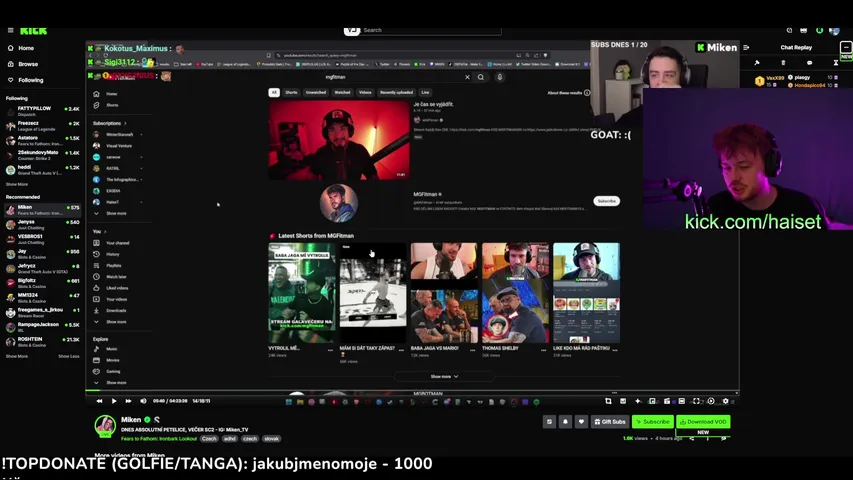
Task: Click the YouTube voice search microphone
Action: coord(499,77)
